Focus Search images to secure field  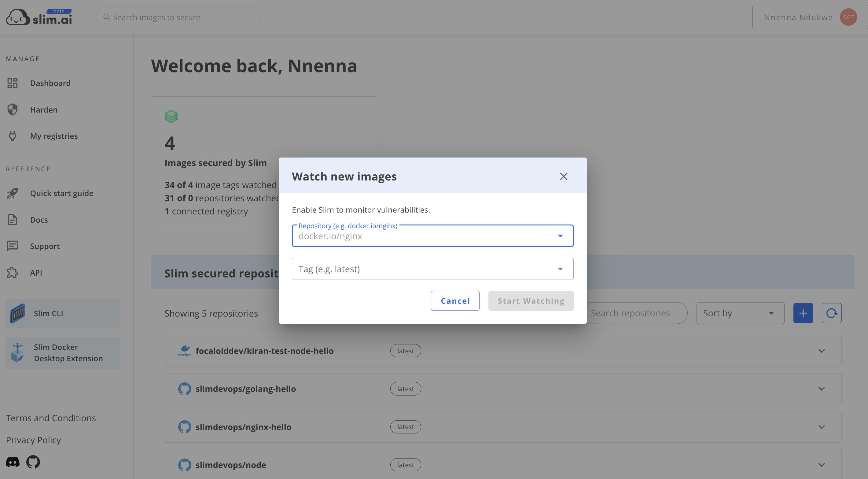click(178, 17)
